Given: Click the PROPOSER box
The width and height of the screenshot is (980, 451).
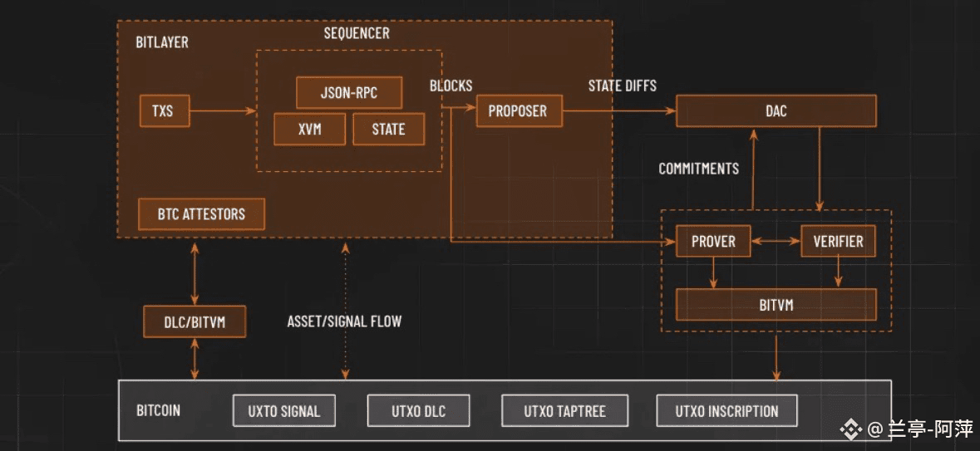Looking at the screenshot, I should 519,111.
